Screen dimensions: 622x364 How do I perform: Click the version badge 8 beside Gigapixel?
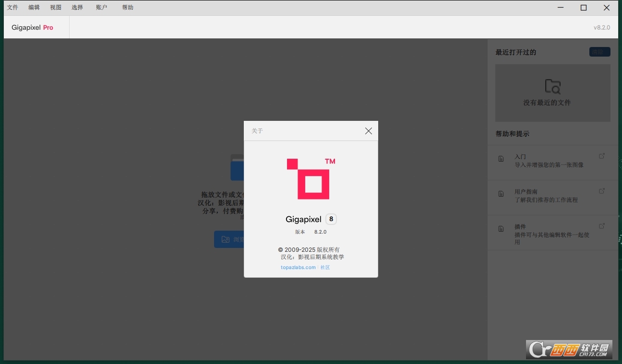[331, 219]
